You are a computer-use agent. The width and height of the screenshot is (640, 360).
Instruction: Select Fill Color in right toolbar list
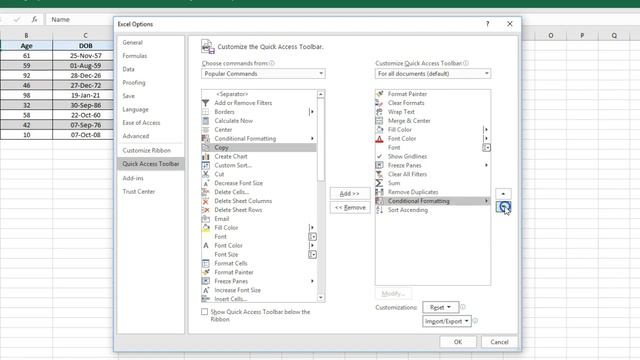(433, 130)
